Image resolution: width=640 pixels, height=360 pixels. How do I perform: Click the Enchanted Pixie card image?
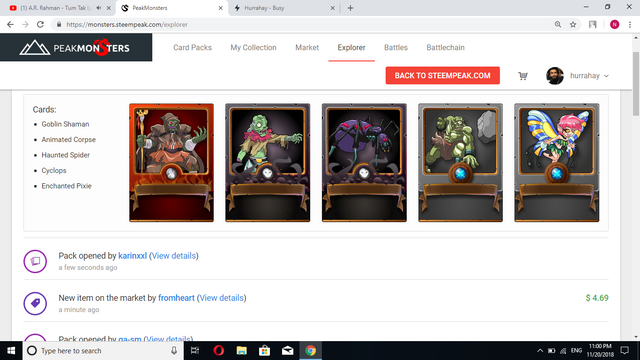[x=557, y=162]
